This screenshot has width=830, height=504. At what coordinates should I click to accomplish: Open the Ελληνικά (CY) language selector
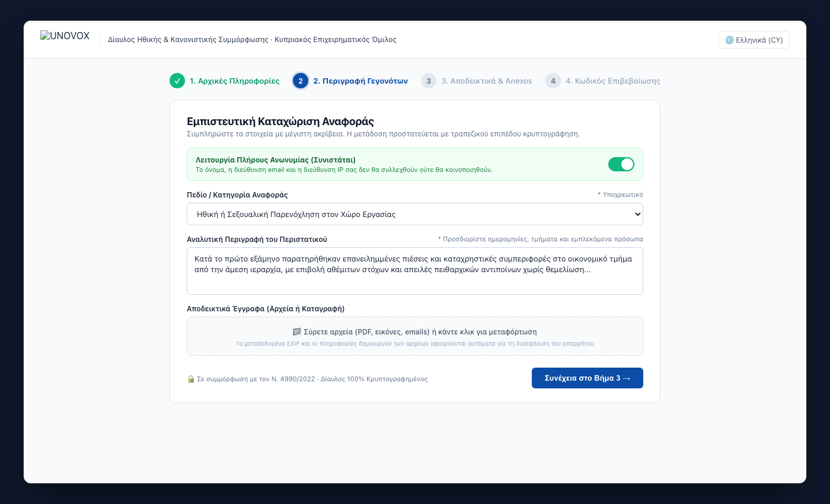(x=754, y=40)
